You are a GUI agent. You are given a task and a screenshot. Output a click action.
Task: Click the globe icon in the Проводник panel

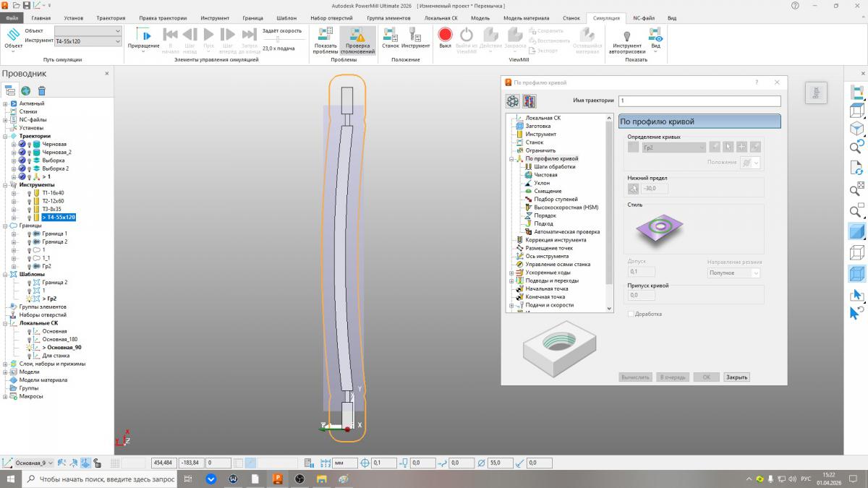25,90
